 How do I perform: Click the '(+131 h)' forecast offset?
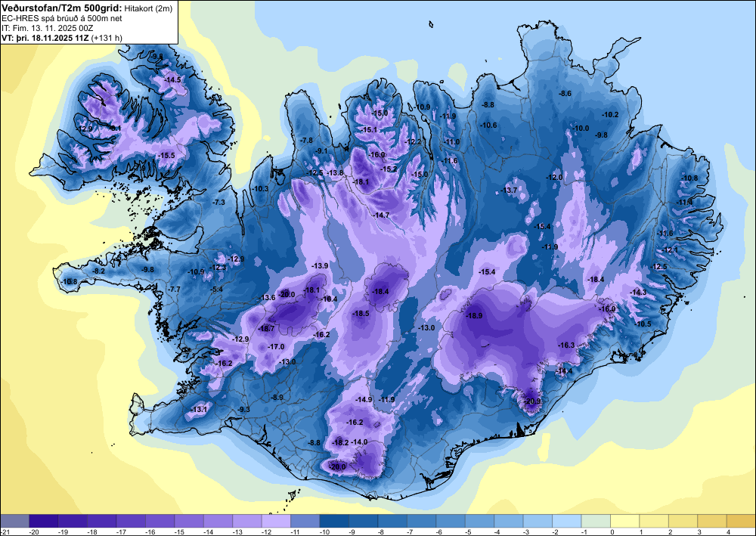point(107,38)
